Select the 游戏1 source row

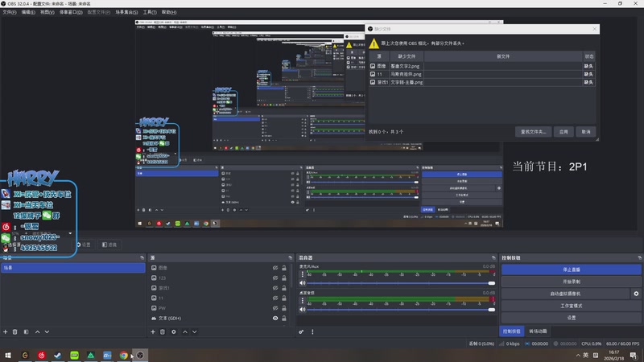click(x=220, y=288)
